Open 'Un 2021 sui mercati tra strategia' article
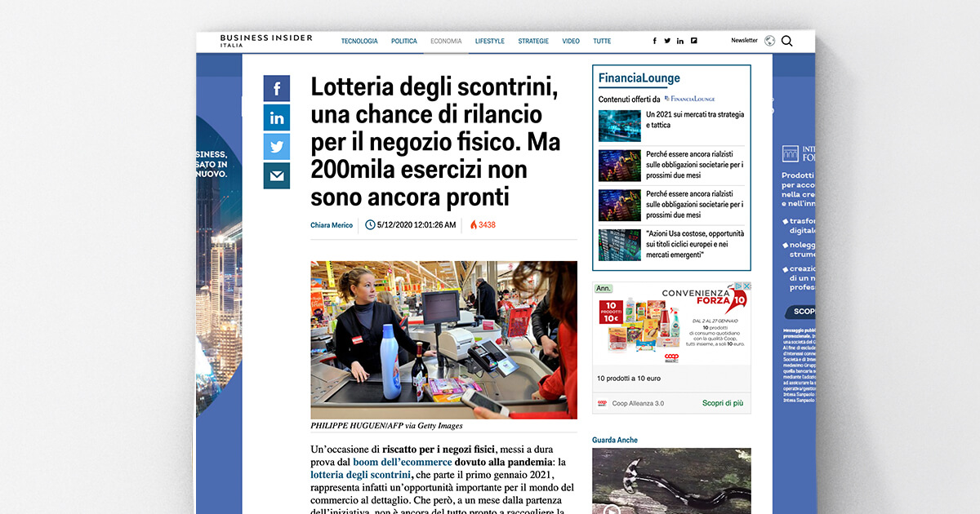This screenshot has width=980, height=514. pos(695,120)
